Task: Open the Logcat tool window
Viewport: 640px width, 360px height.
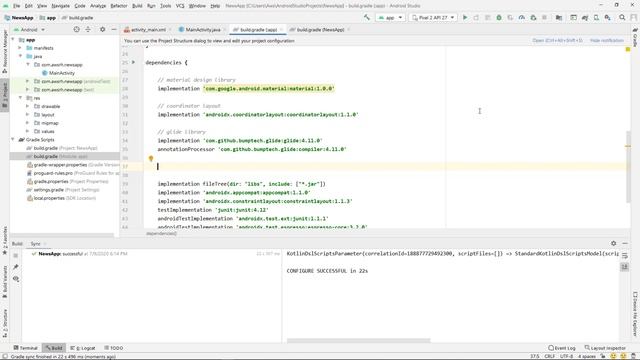Action: [83, 348]
